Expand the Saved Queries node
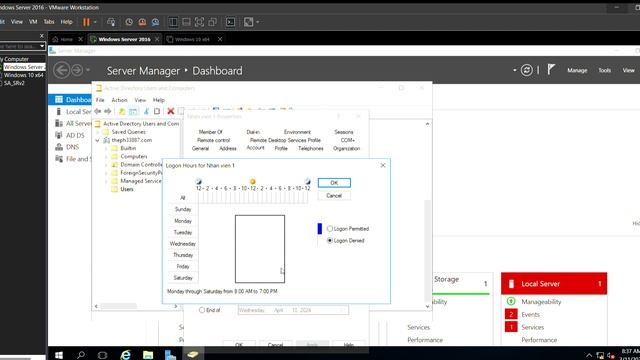Image resolution: width=640 pixels, height=360 pixels. point(98,132)
